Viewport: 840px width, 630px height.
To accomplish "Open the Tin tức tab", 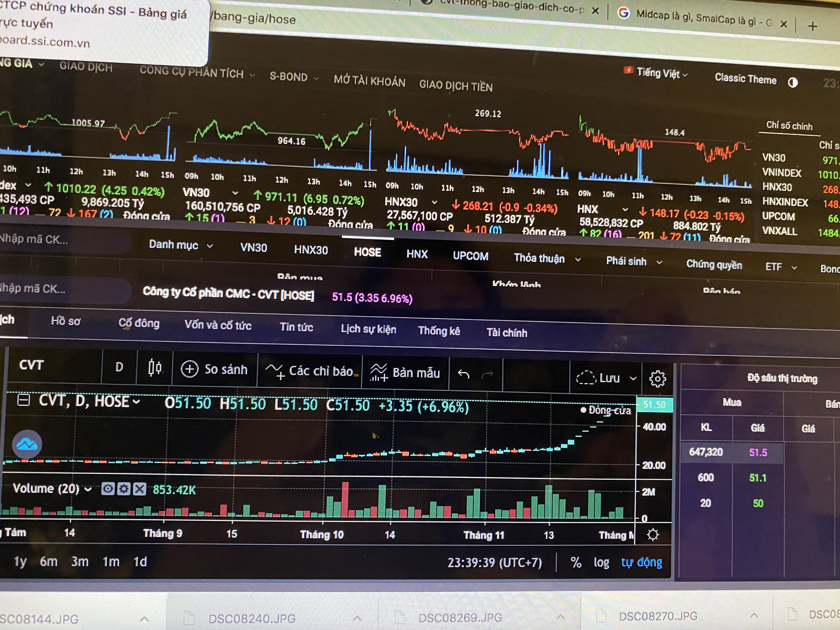I will [297, 327].
